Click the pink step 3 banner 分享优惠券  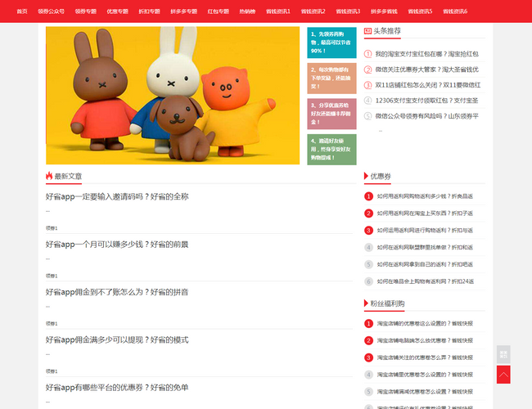(x=331, y=114)
